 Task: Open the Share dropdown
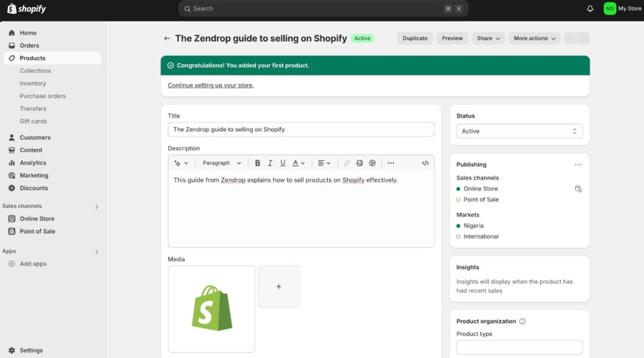pyautogui.click(x=488, y=38)
